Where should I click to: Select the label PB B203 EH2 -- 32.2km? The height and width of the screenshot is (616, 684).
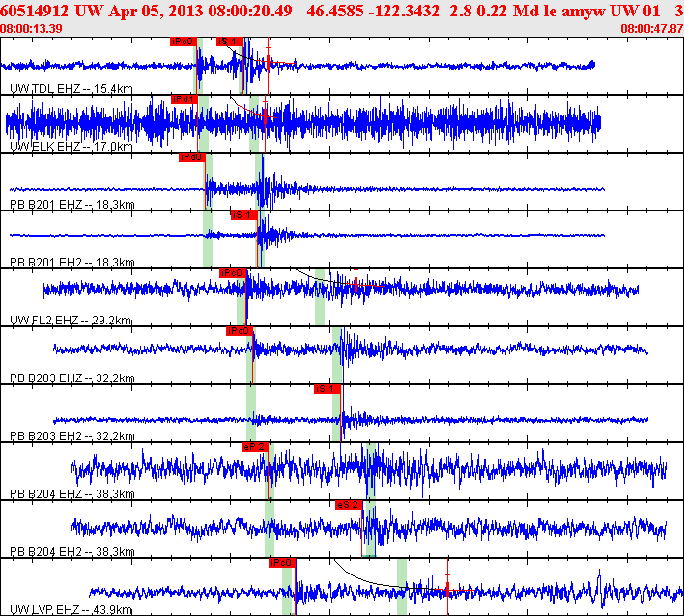point(72,436)
